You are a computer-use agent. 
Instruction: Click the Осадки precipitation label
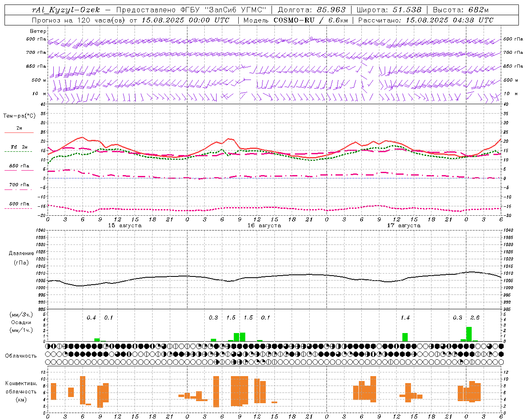pos(21,322)
